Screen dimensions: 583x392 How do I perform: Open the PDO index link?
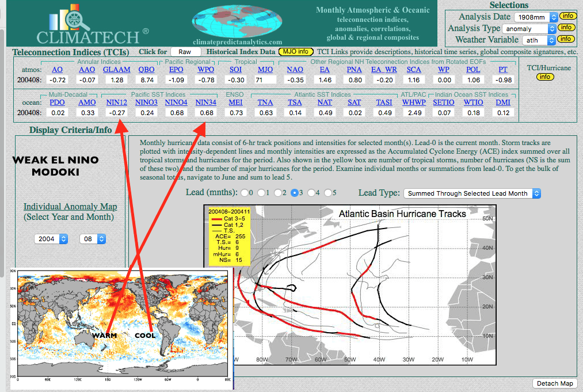(57, 102)
